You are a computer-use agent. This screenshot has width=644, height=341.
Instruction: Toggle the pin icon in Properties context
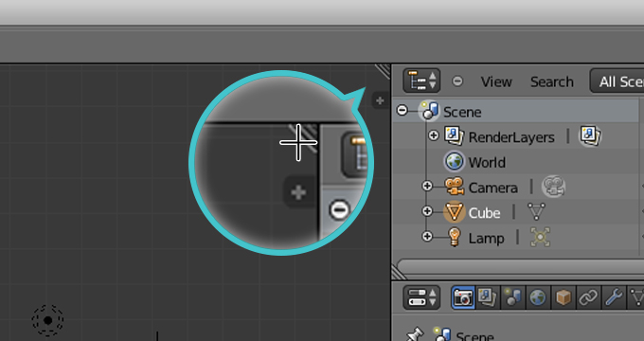415,333
